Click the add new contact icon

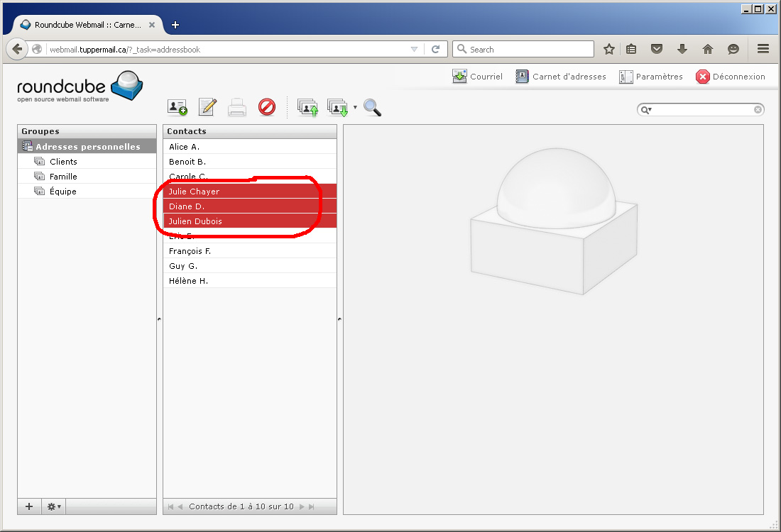177,107
